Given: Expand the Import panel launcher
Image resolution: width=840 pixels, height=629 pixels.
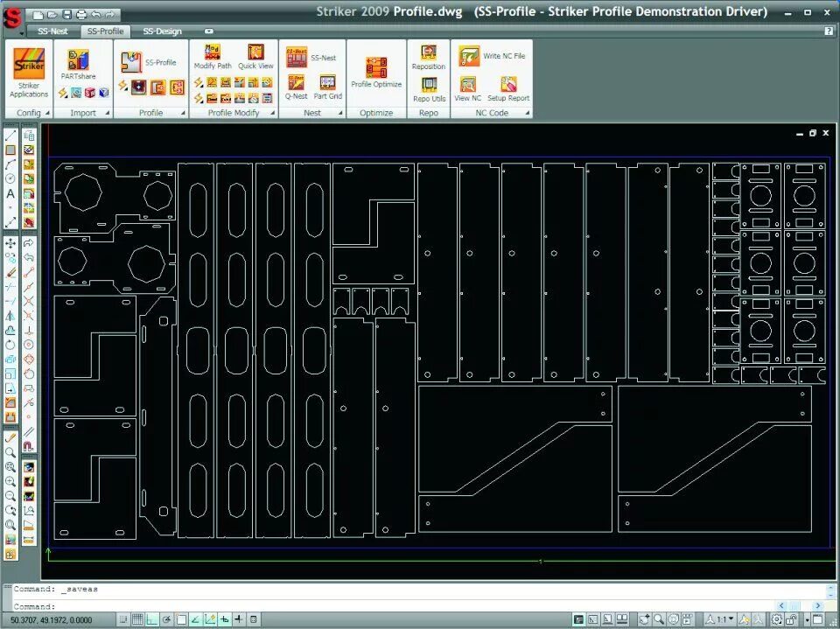Looking at the screenshot, I should (x=107, y=113).
